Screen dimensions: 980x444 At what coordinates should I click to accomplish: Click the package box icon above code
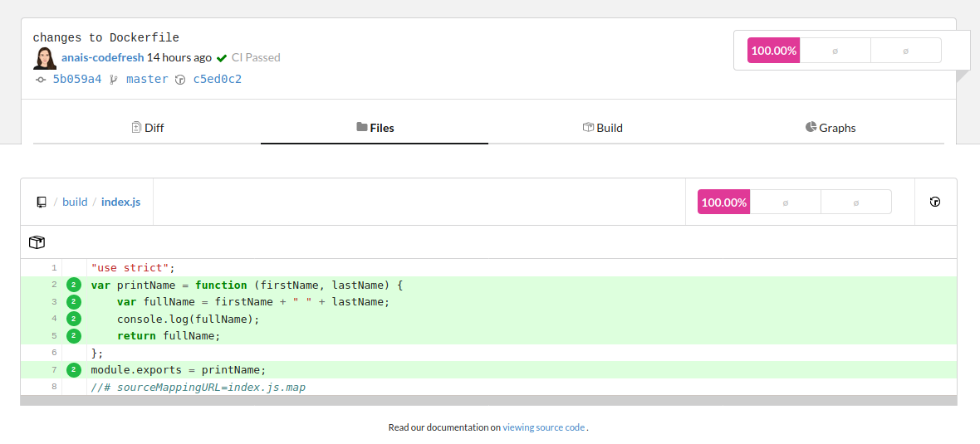pyautogui.click(x=37, y=242)
